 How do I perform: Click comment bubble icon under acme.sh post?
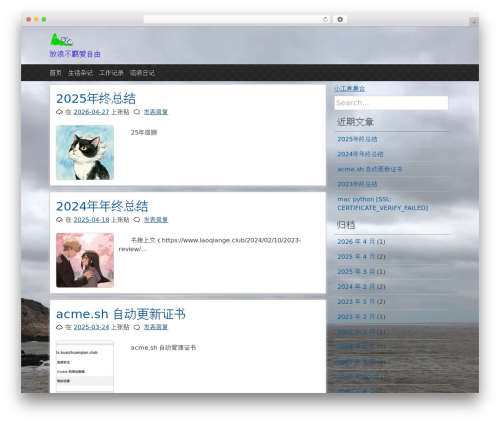(x=137, y=327)
